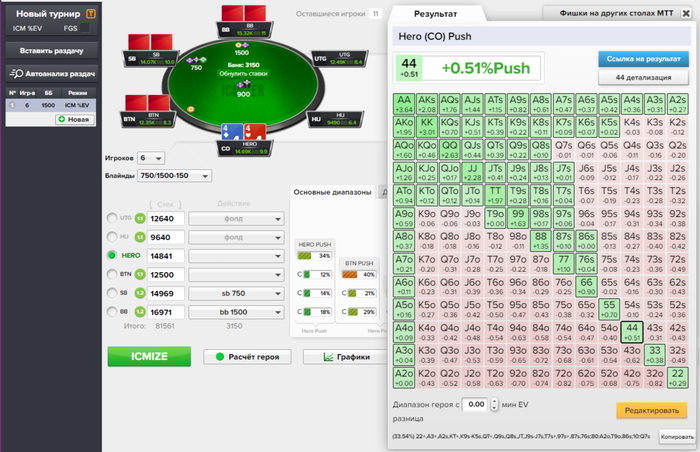Click the Оставшиеся игроки field showing 11

pyautogui.click(x=375, y=14)
